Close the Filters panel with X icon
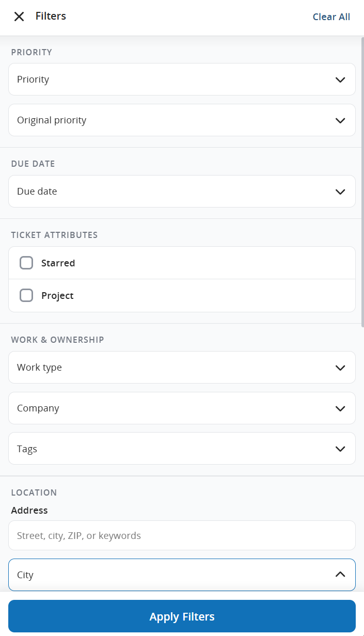Image resolution: width=364 pixels, height=636 pixels. tap(19, 17)
